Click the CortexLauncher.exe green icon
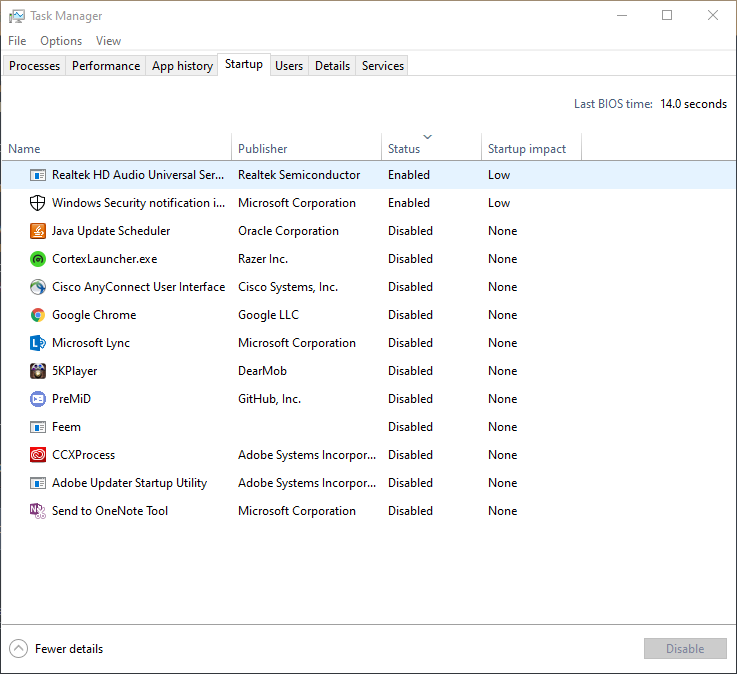Viewport: 737px width, 674px height. [38, 259]
